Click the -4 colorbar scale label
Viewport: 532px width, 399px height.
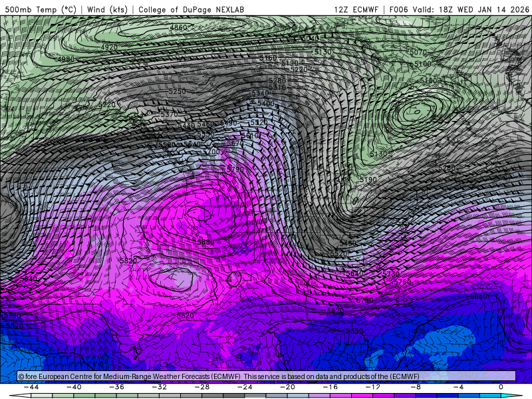(458, 387)
